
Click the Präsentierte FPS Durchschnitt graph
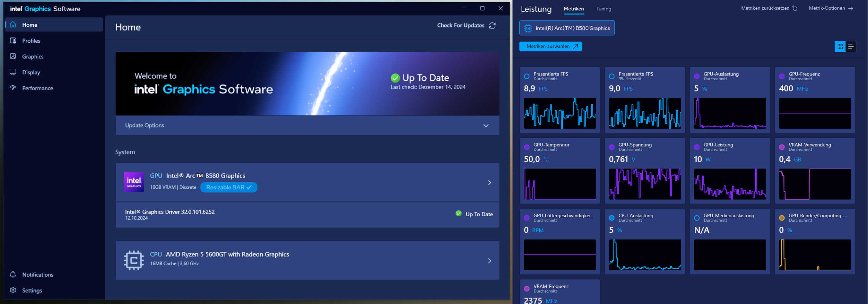coord(559,113)
